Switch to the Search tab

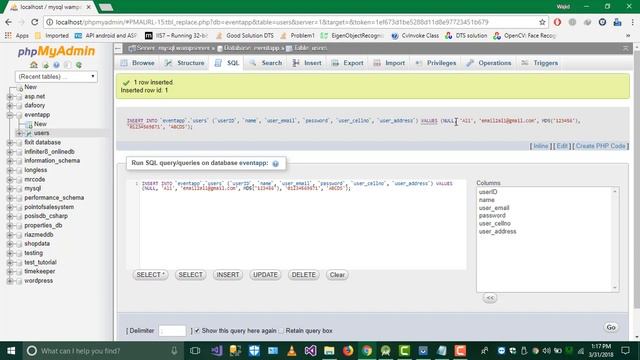pos(266,63)
